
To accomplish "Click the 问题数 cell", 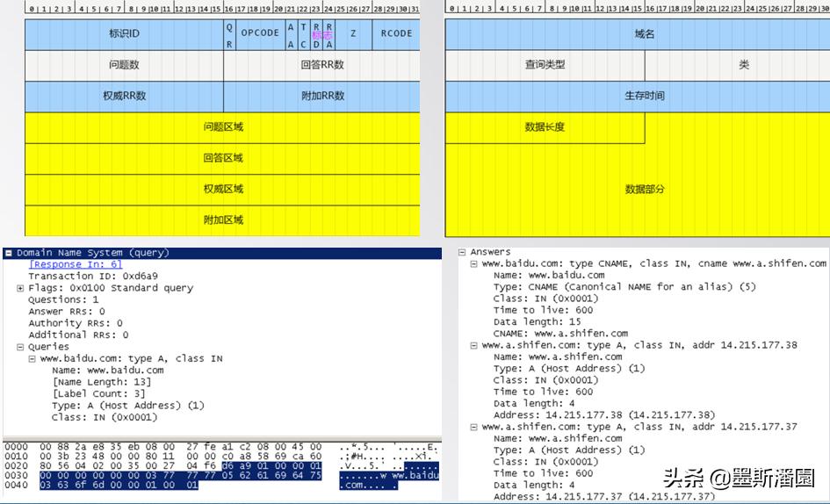I will click(x=125, y=66).
